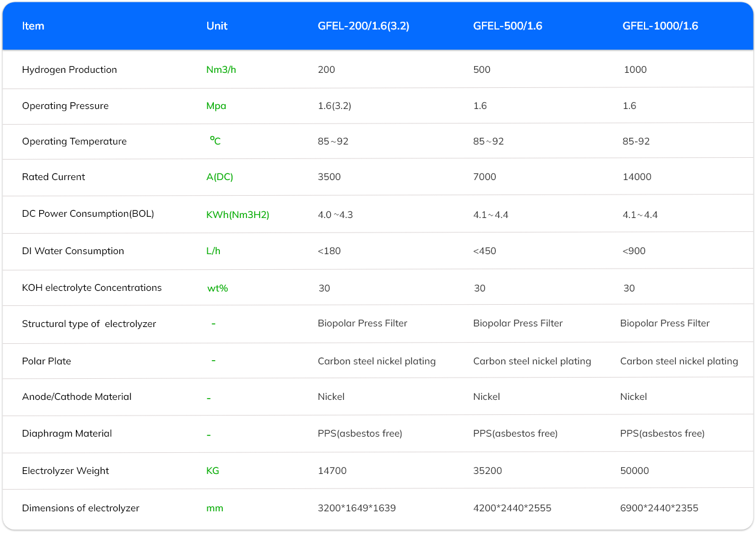Screen dimensions: 756x533
Task: Select the Hydrogen Production row label
Action: point(69,70)
